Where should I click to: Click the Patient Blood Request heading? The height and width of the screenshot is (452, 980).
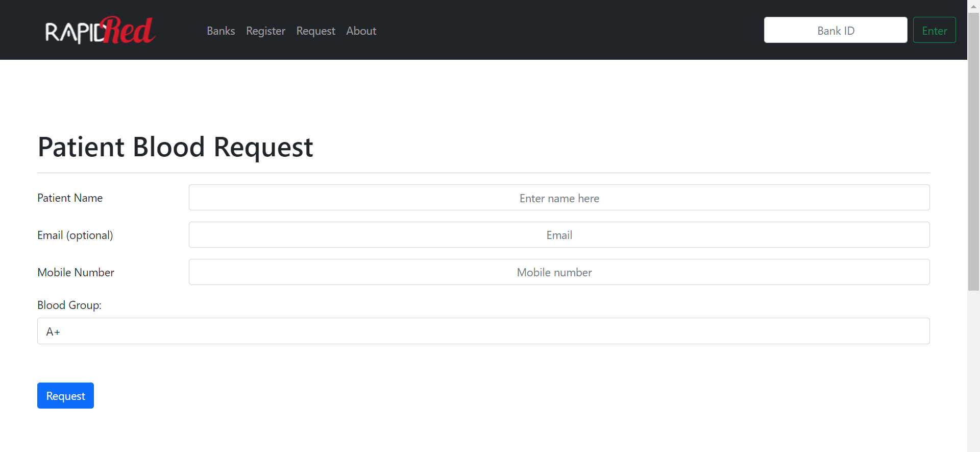tap(175, 147)
